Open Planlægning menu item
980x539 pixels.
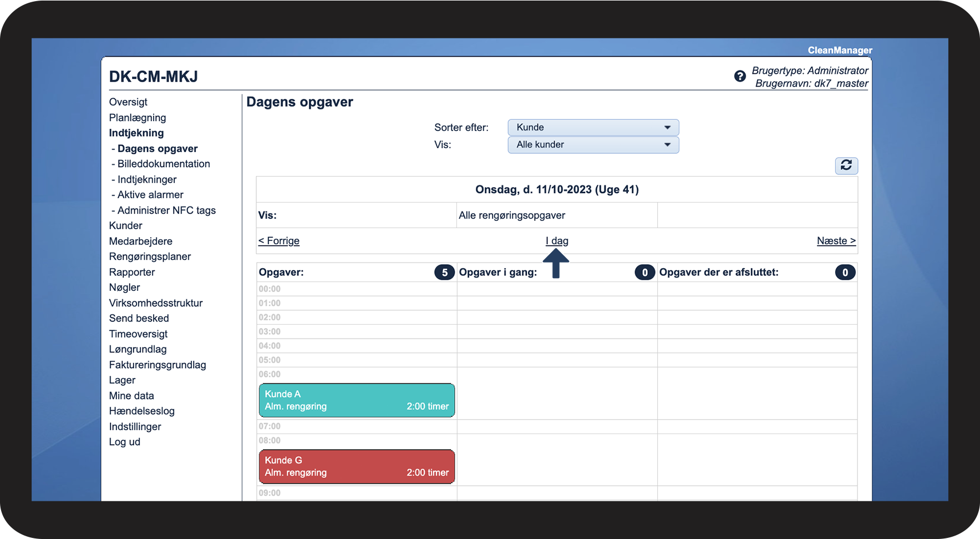[x=138, y=118]
